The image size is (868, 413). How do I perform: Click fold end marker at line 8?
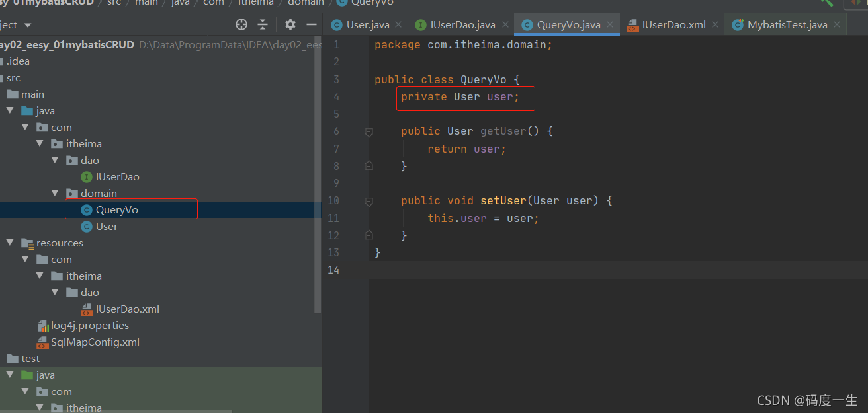pos(369,166)
